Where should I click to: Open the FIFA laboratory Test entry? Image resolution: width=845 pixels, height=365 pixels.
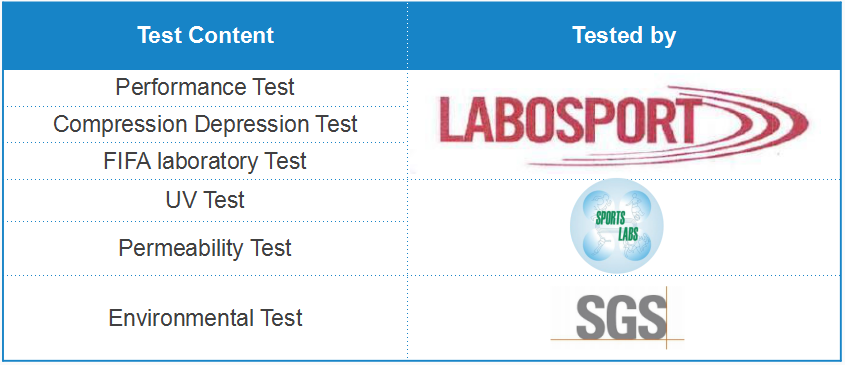tap(205, 161)
